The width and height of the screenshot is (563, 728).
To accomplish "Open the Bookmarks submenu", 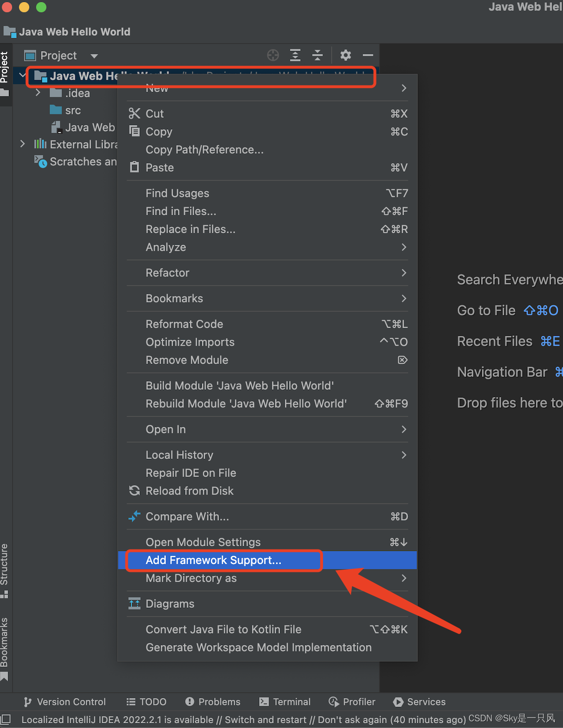I will pos(267,299).
